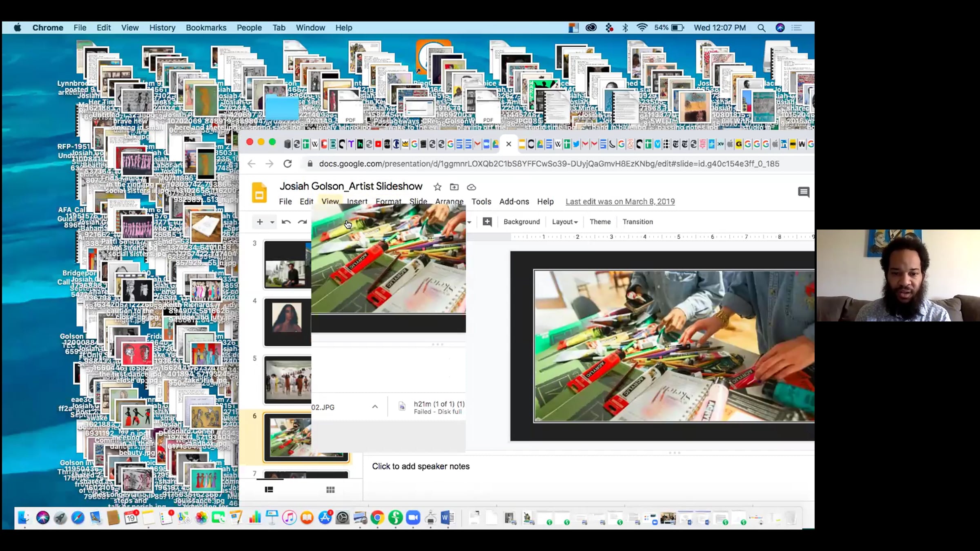This screenshot has height=551, width=980.
Task: Open the Wi-Fi menu bar icon
Action: pos(642,27)
